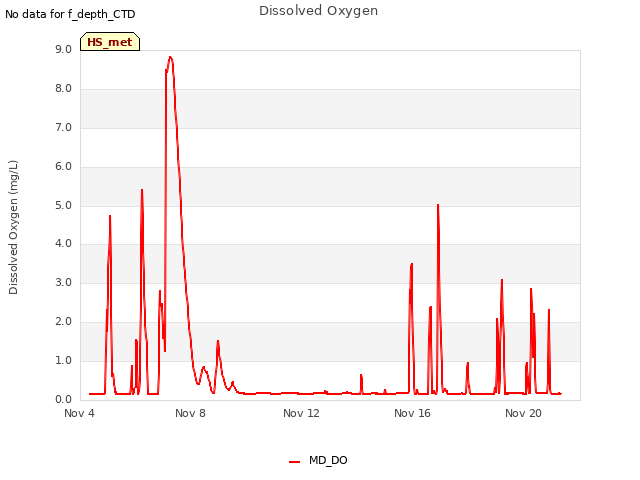
Task: Click the 9.0 y-axis tick label
Action: tap(63, 49)
